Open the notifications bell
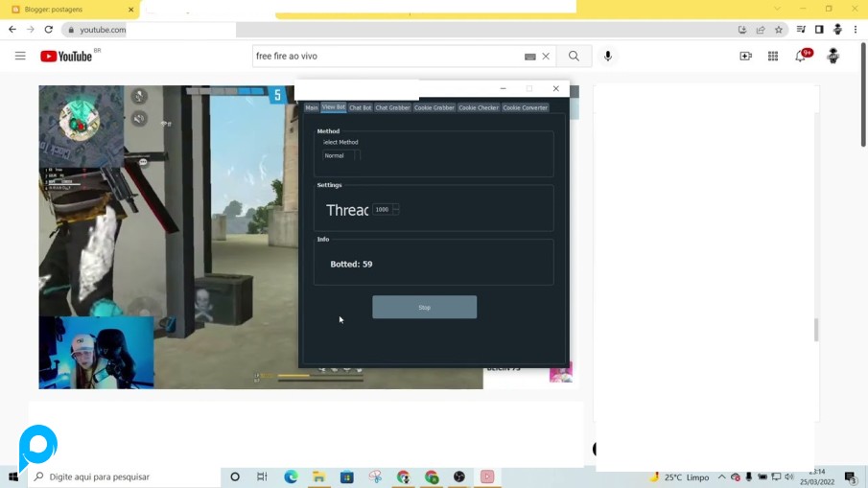The width and height of the screenshot is (868, 488). pyautogui.click(x=801, y=57)
